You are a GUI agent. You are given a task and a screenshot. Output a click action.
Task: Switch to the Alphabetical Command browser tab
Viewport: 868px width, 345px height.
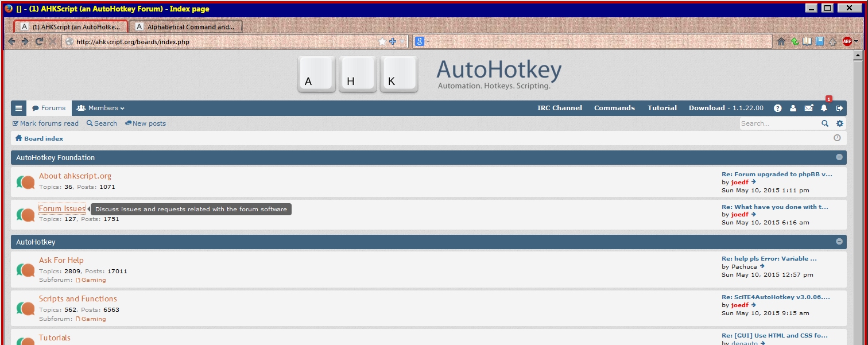pyautogui.click(x=185, y=27)
